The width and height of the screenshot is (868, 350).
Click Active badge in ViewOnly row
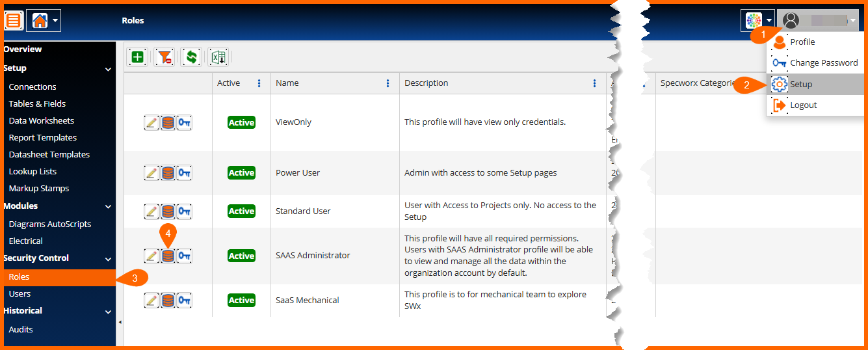click(x=241, y=122)
